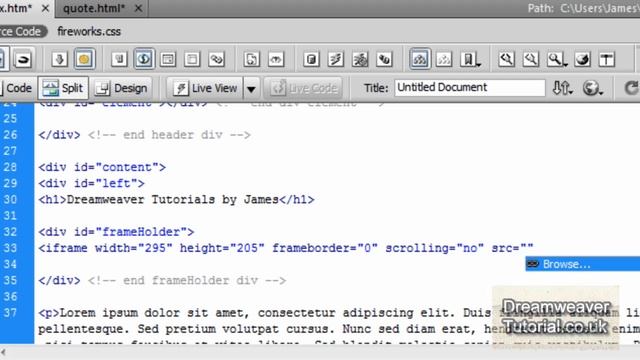Click the first magnifier toolbar icon
Viewport: 640px width, 360px height.
click(x=506, y=60)
